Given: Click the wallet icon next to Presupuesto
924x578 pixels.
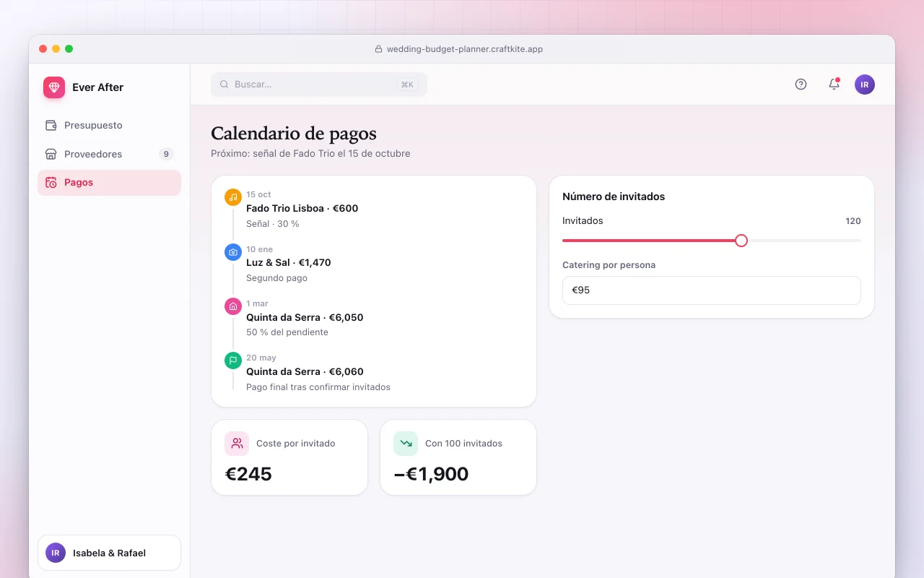Looking at the screenshot, I should [51, 125].
